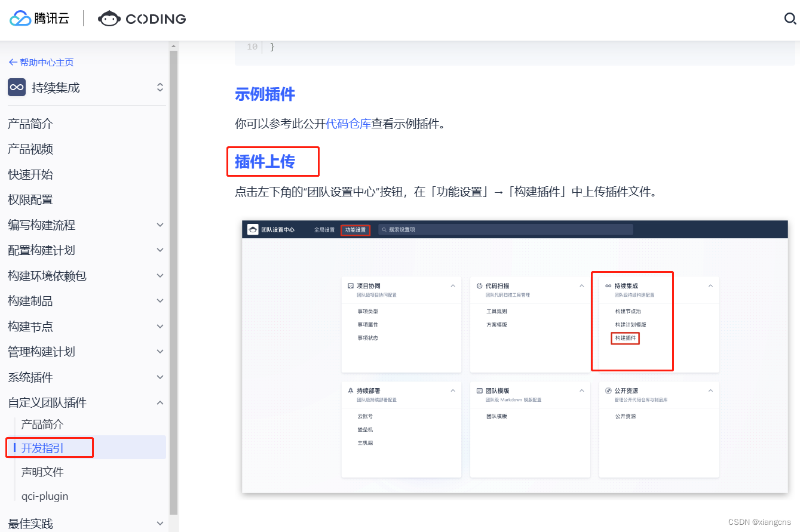The image size is (800, 532).
Task: Collapse the 公开资源 card
Action: click(x=710, y=390)
